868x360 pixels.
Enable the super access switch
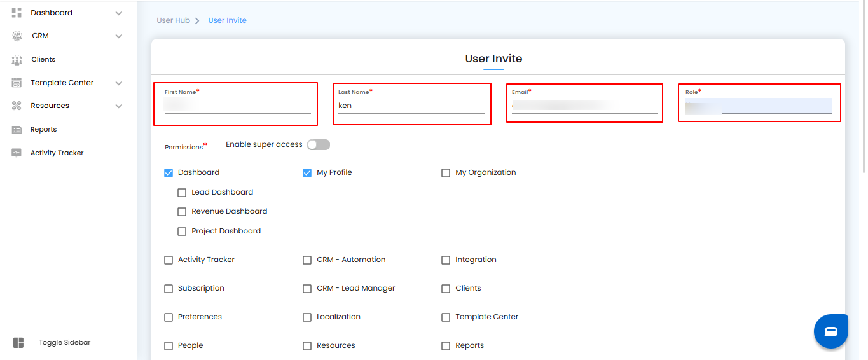(x=318, y=145)
